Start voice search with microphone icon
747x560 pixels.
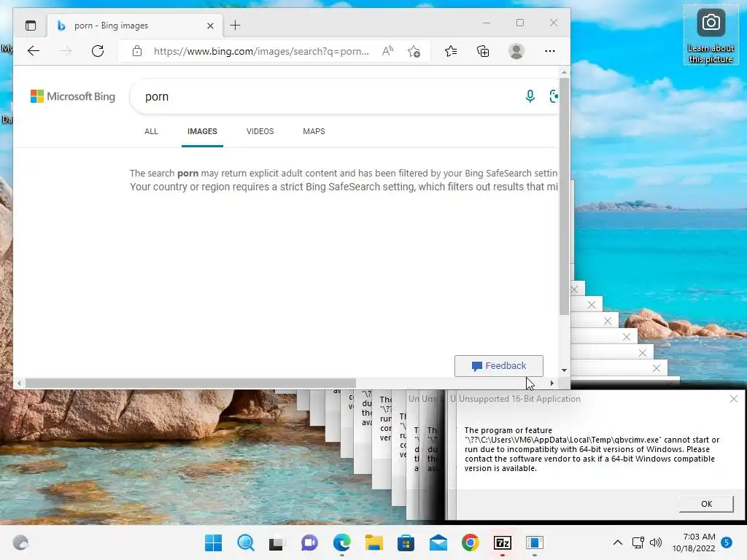(x=530, y=96)
